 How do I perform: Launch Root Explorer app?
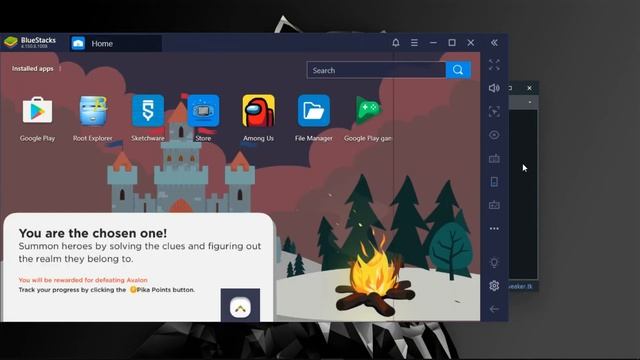point(93,111)
